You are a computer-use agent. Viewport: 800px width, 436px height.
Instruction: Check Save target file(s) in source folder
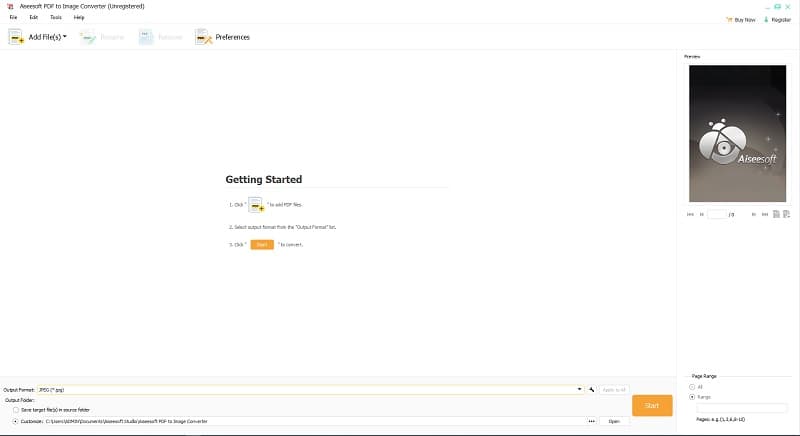[16, 410]
